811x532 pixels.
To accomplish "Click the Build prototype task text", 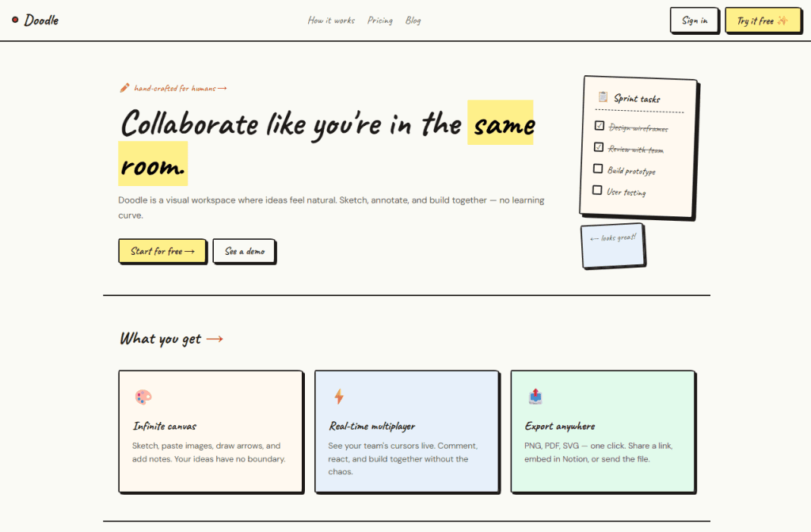I will [631, 171].
